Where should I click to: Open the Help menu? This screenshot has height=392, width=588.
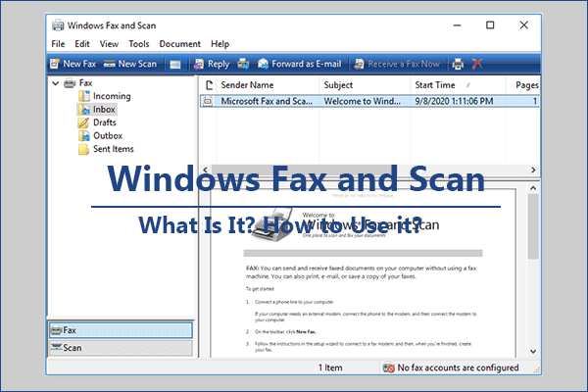(x=220, y=44)
